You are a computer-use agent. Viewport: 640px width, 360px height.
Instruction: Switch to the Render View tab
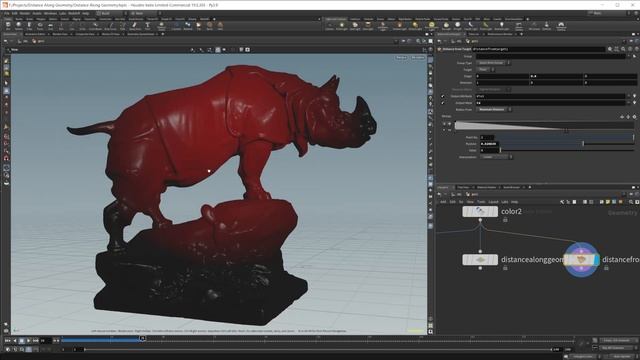click(60, 34)
